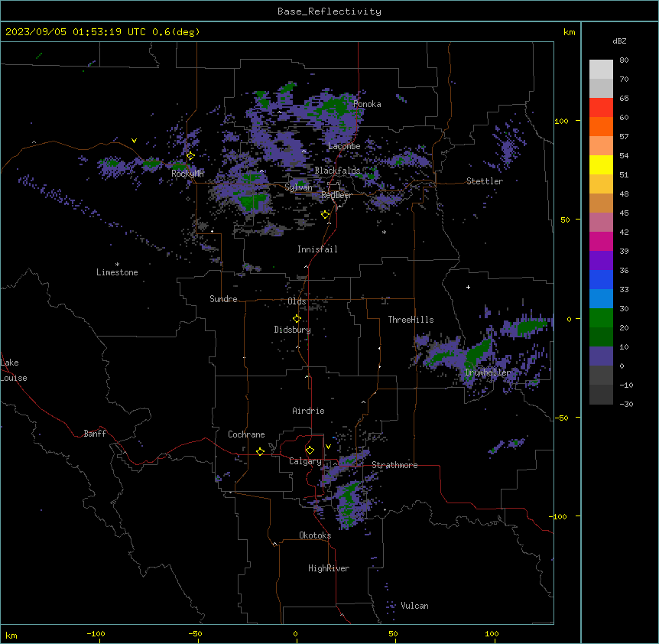Image resolution: width=659 pixels, height=644 pixels.
Task: Click the Calgary city label
Action: tap(305, 461)
